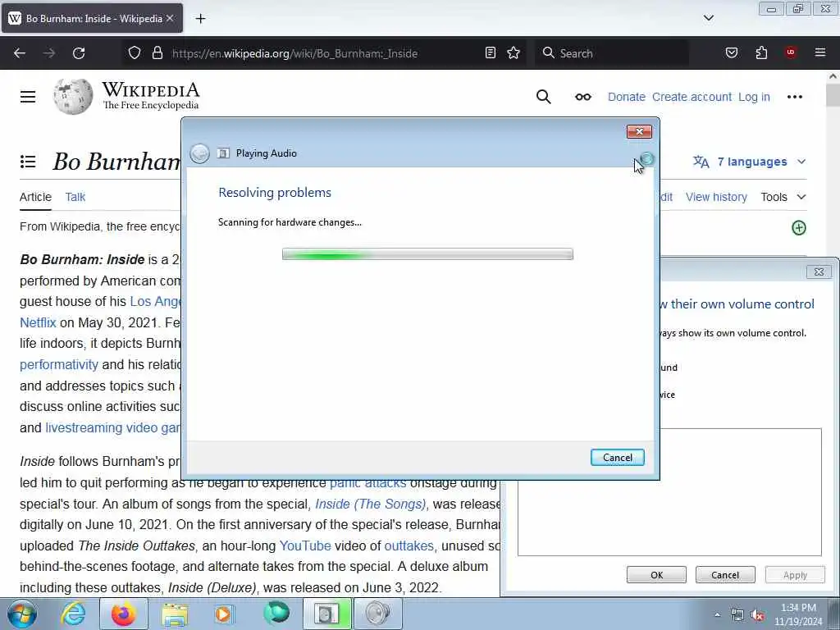Click the green plus indicator icon
Screen dimensions: 840x630
(799, 228)
